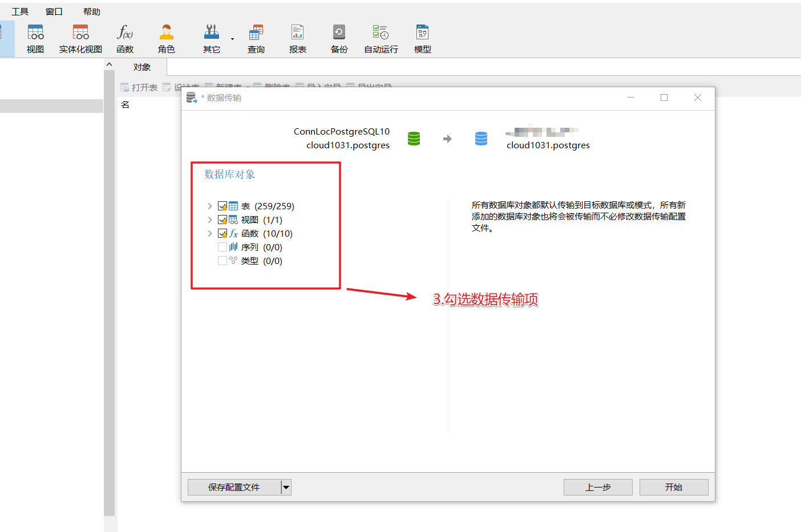Image resolution: width=801 pixels, height=532 pixels.
Task: Open the 窗口 menu
Action: (x=54, y=11)
